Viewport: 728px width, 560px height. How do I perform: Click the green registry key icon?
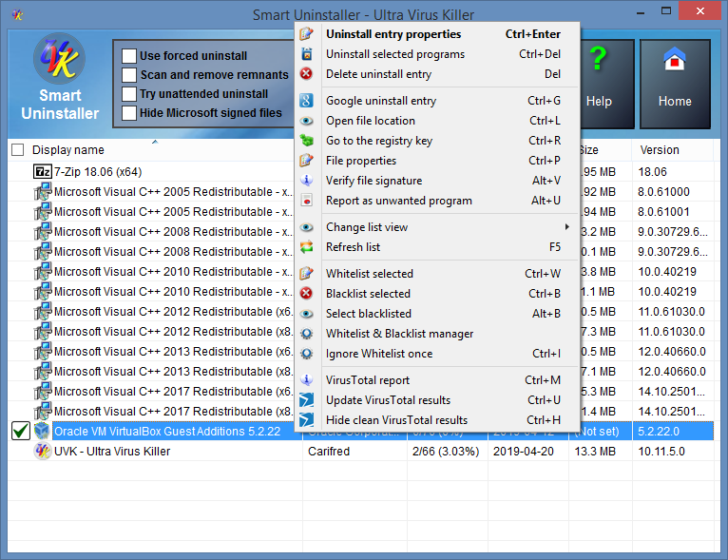point(306,140)
